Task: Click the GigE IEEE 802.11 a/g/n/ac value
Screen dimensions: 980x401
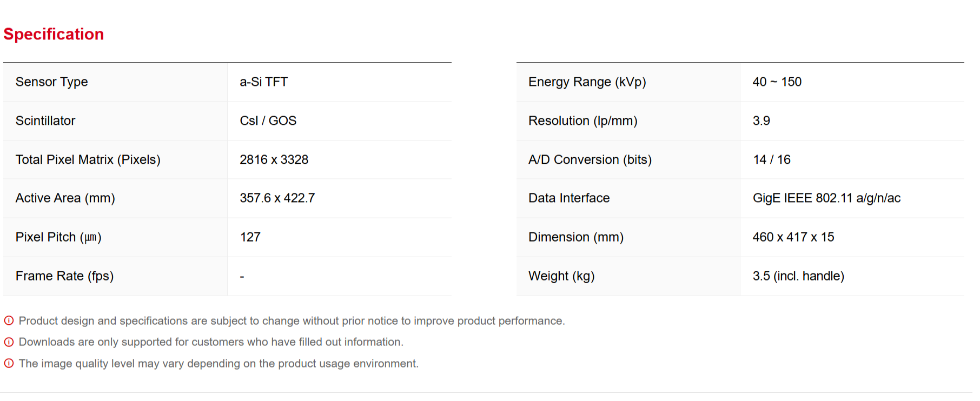Action: click(x=826, y=198)
